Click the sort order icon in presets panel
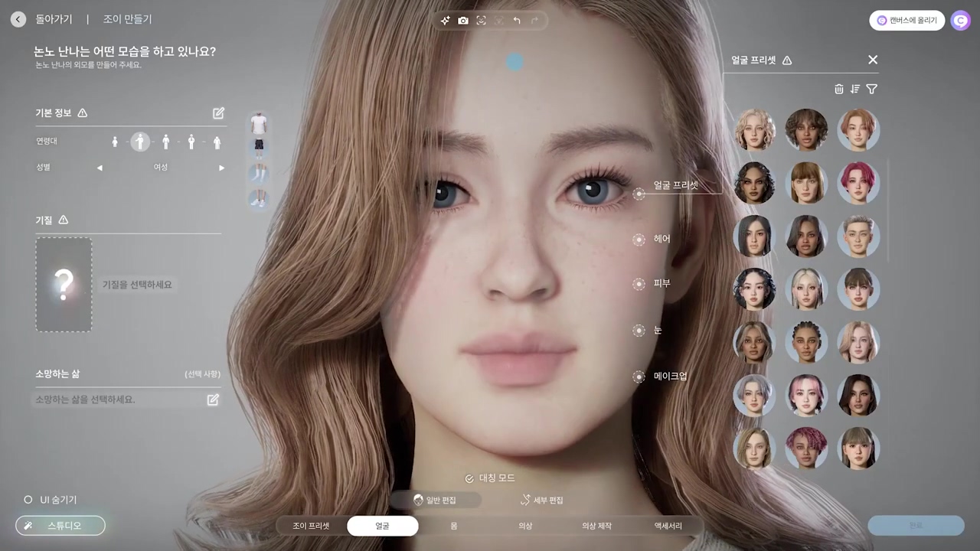980x551 pixels. [x=855, y=89]
